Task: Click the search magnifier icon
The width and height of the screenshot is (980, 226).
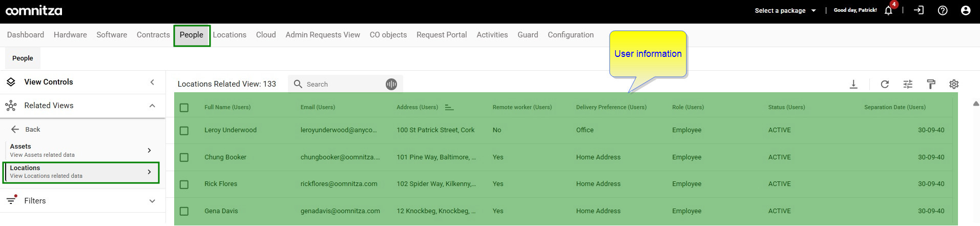Action: tap(298, 84)
